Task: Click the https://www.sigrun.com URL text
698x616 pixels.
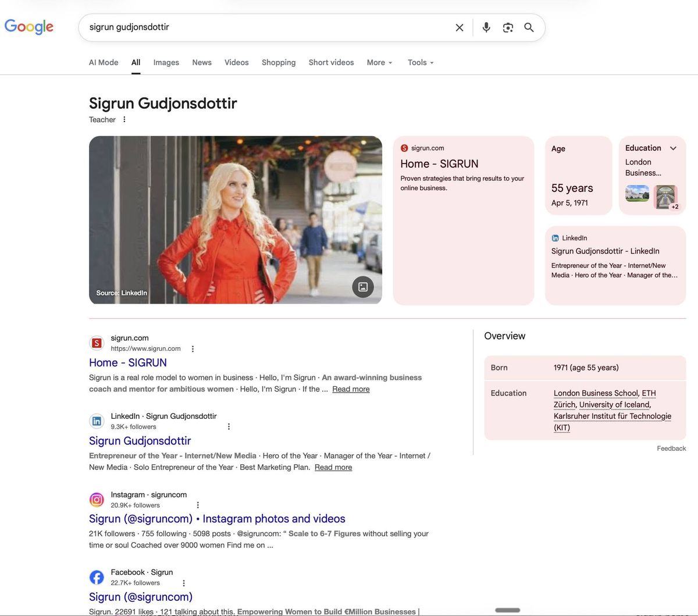Action: pos(145,348)
